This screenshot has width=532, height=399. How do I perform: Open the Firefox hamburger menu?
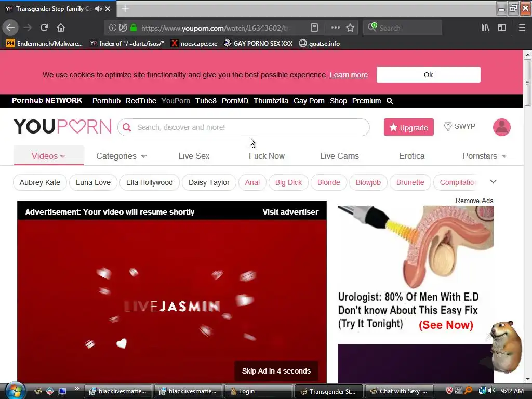522,28
